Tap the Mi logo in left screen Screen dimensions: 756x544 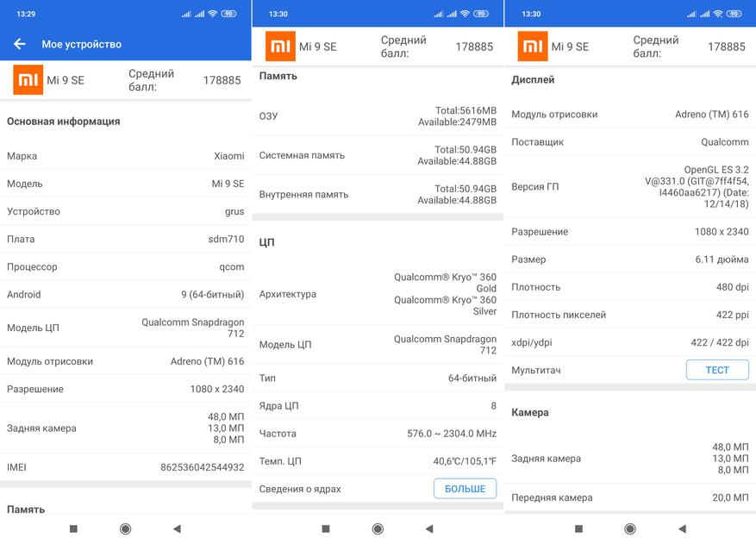(x=28, y=79)
